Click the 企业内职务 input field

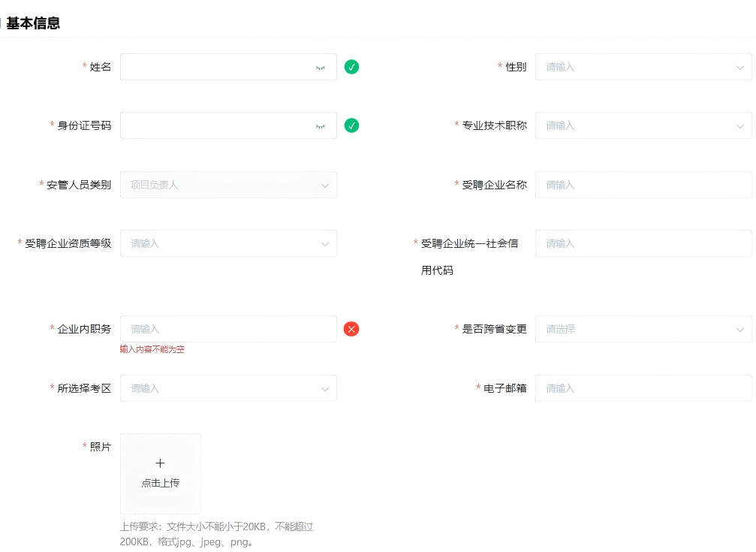click(228, 329)
